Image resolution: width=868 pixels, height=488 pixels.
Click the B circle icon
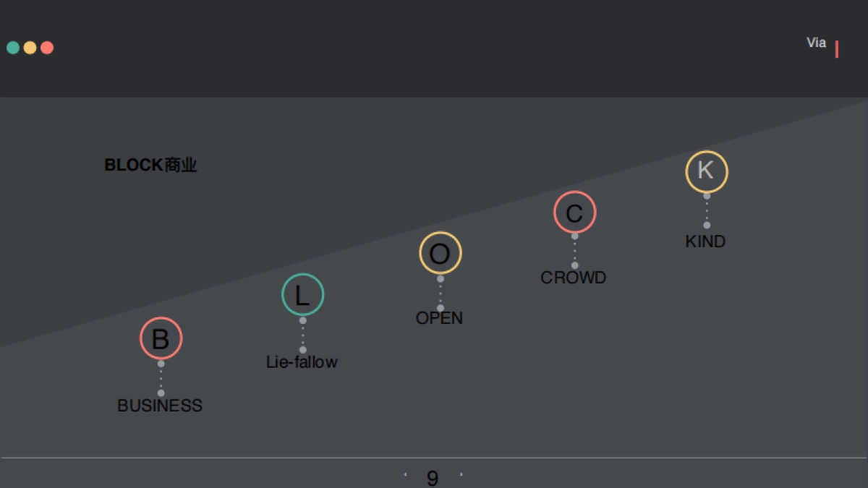coord(161,338)
